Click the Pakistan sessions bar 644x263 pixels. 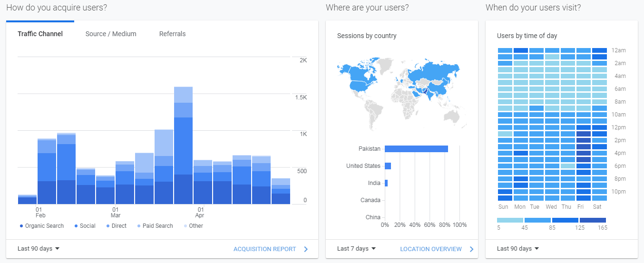point(416,149)
